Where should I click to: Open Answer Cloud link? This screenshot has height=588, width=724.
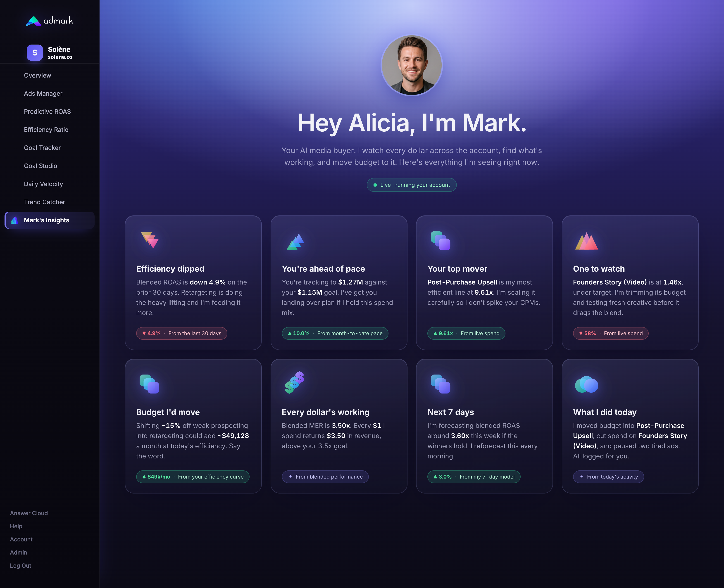point(29,513)
